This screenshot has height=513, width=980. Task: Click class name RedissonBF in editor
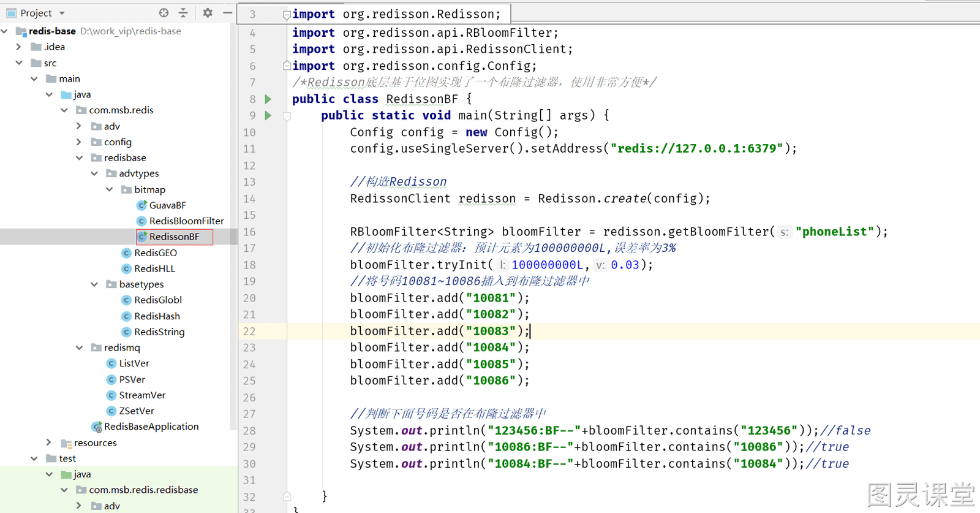(x=422, y=99)
